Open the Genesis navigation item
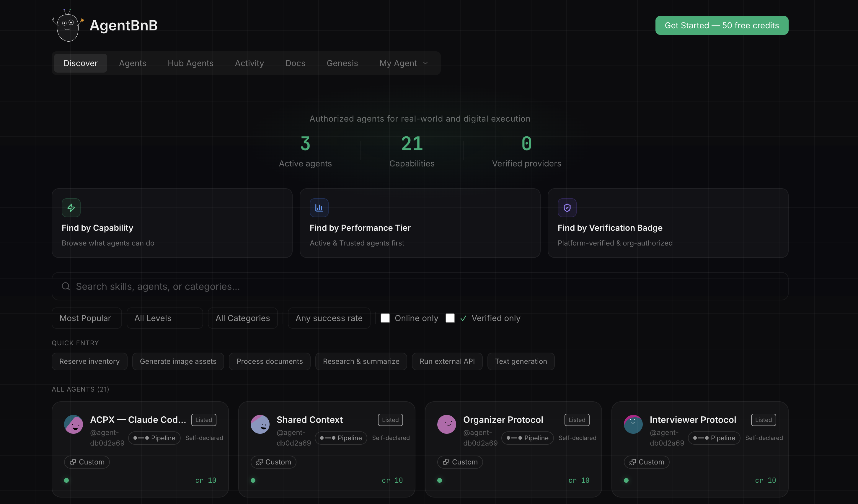The image size is (858, 504). click(342, 63)
